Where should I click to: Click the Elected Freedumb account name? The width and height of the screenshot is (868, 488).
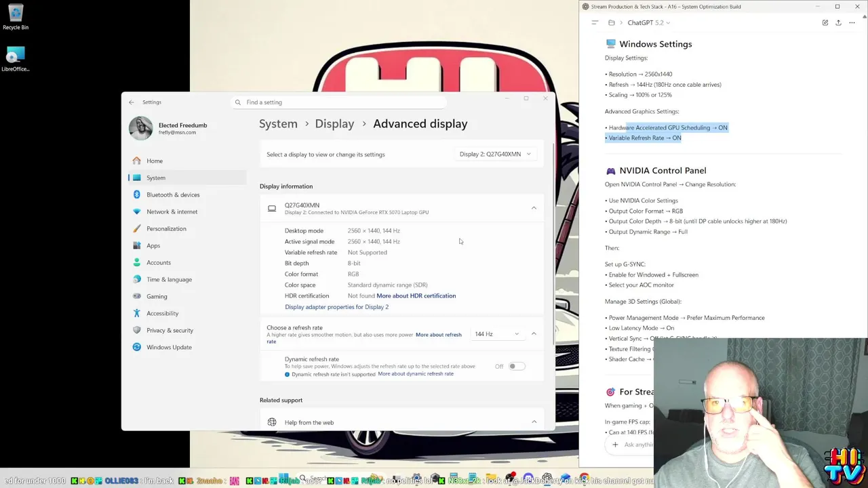(182, 125)
